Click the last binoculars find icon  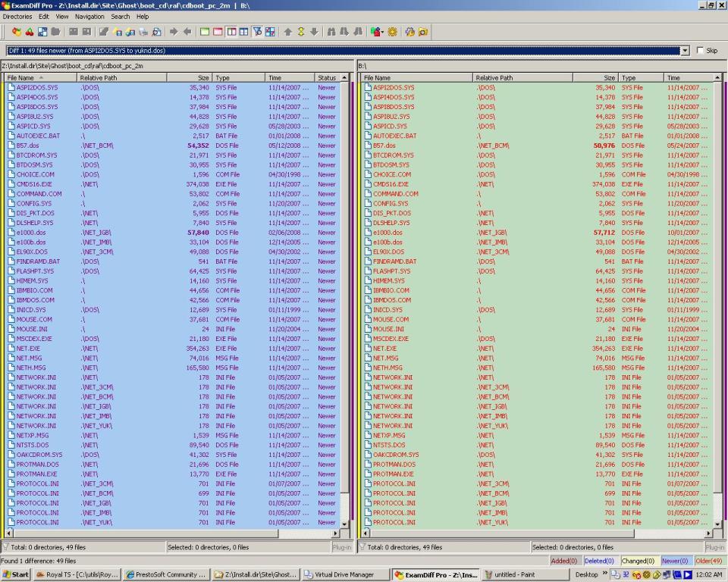(357, 32)
